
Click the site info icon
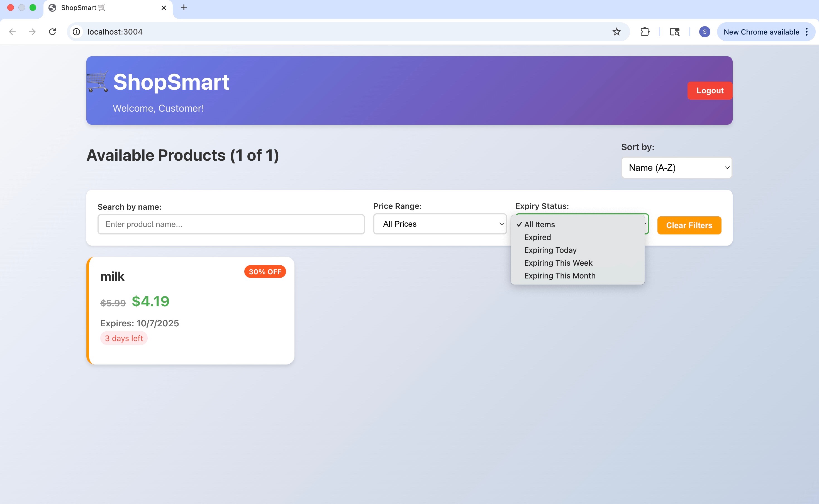pos(76,32)
